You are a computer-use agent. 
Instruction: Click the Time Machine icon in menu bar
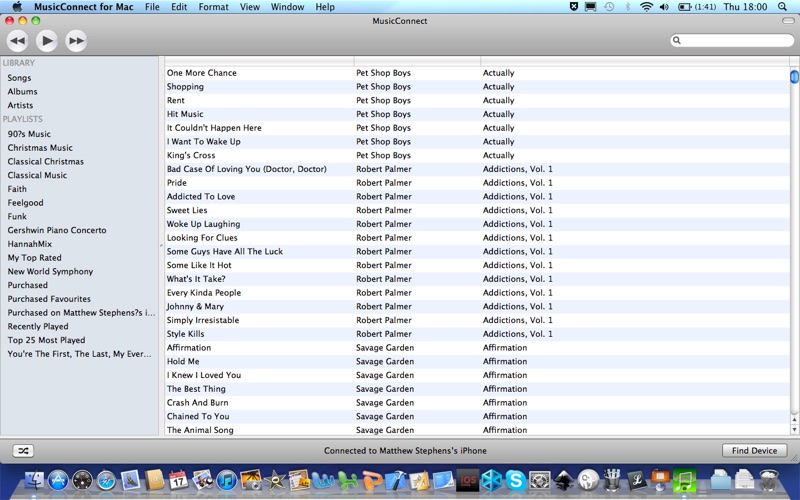pos(609,7)
